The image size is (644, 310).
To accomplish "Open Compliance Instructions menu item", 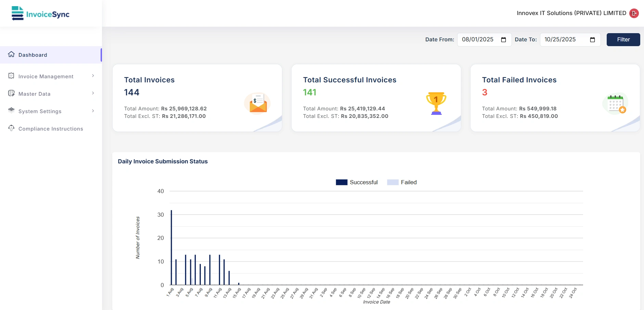I will pos(51,129).
